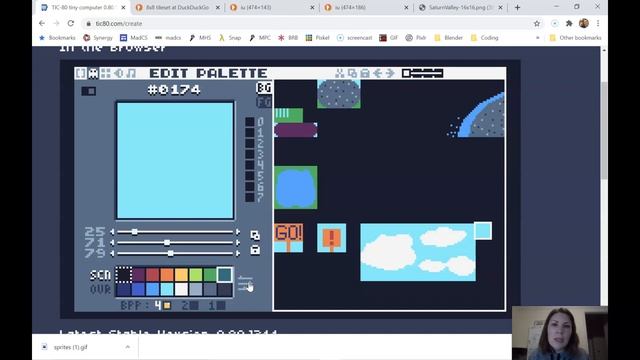Image resolution: width=640 pixels, height=360 pixels.
Task: Enable 4 BPP mode checkbox
Action: click(167, 305)
